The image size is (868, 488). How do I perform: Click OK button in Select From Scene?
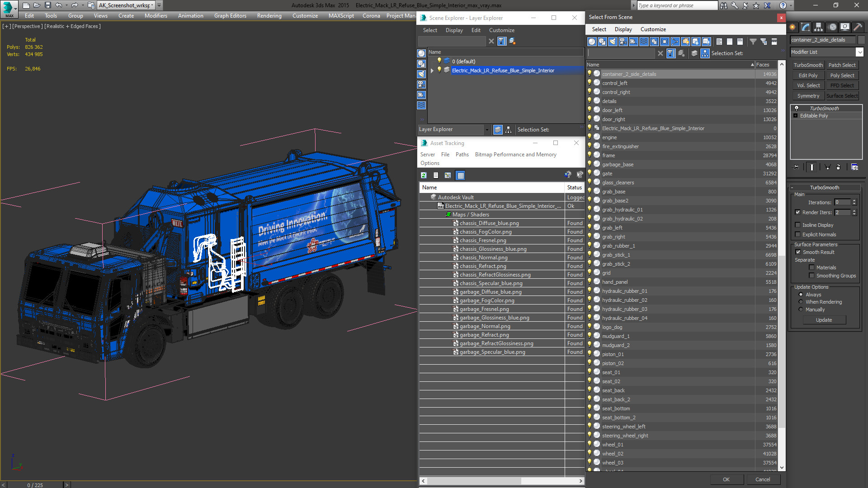click(x=726, y=479)
